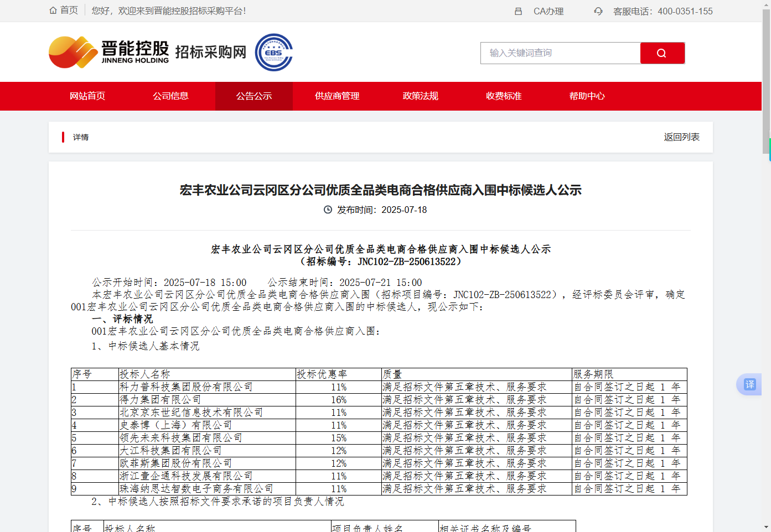Open the 公司信息 menu item

(170, 96)
